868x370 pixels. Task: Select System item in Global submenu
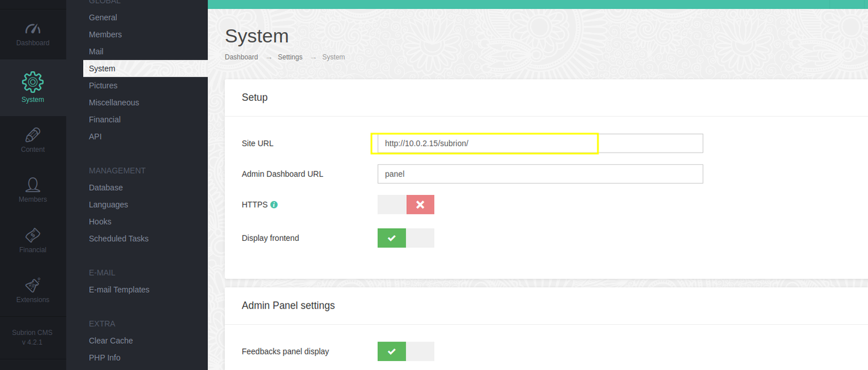click(x=145, y=69)
